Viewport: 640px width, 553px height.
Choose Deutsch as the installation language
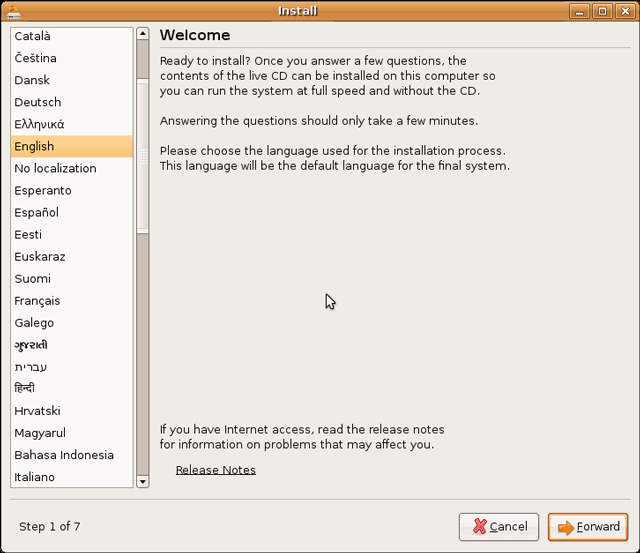(x=38, y=102)
